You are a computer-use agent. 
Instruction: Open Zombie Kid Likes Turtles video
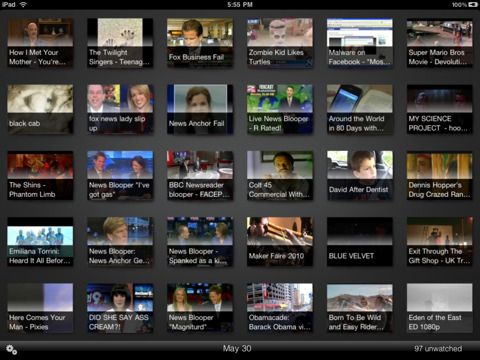point(280,43)
